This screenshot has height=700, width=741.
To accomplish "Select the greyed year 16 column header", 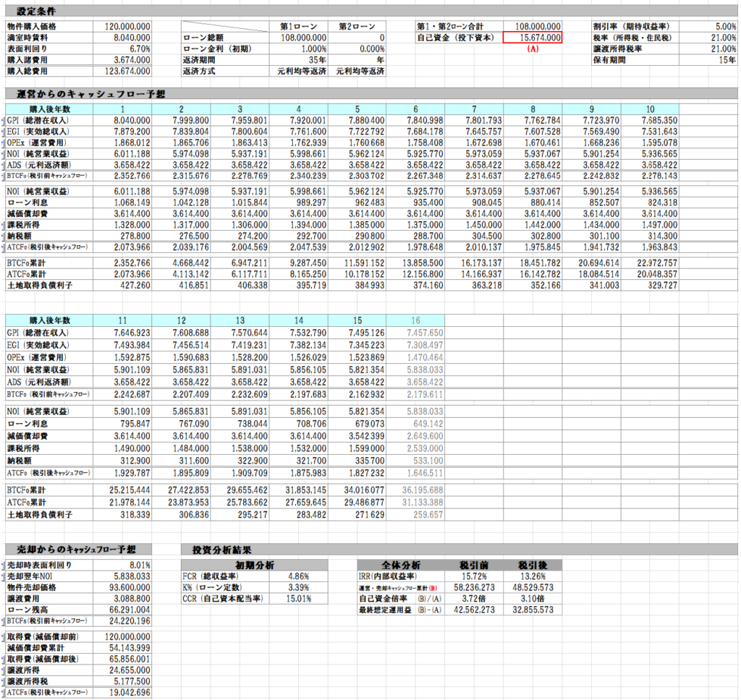I will [415, 320].
